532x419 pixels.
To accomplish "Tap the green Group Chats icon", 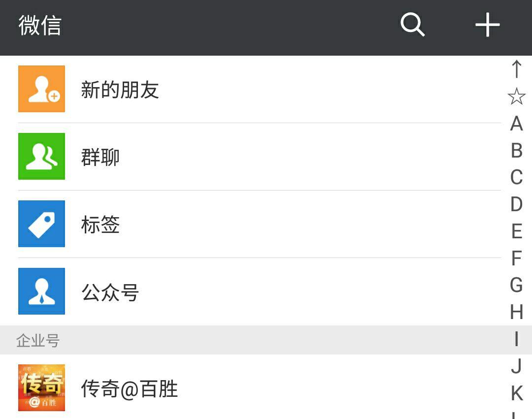I will tap(42, 157).
